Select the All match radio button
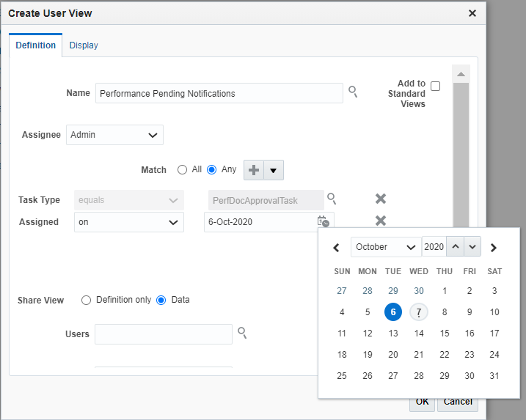The width and height of the screenshot is (526, 420). (x=182, y=170)
